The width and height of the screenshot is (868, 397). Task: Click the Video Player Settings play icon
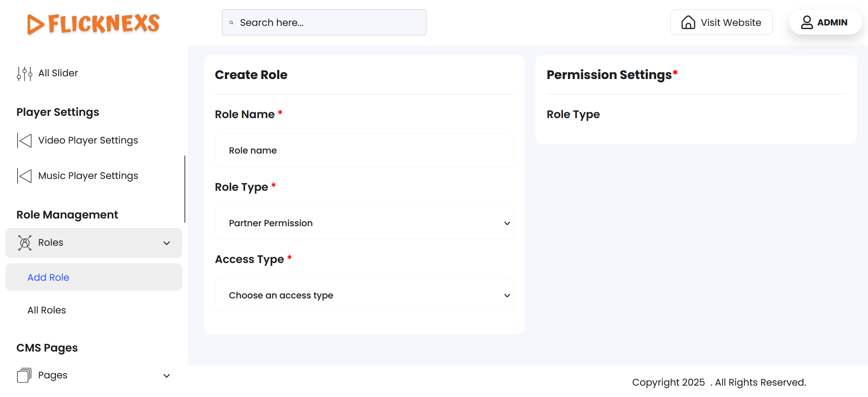[x=25, y=141]
